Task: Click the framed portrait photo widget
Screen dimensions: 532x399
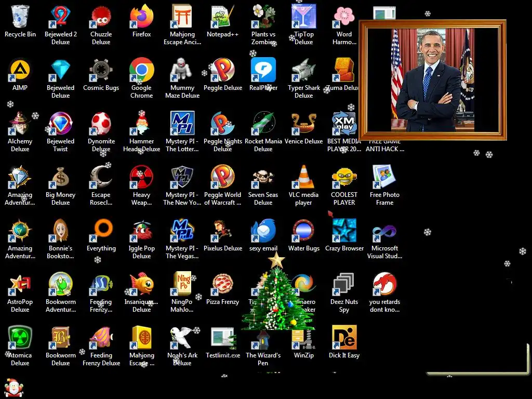Action: [433, 80]
